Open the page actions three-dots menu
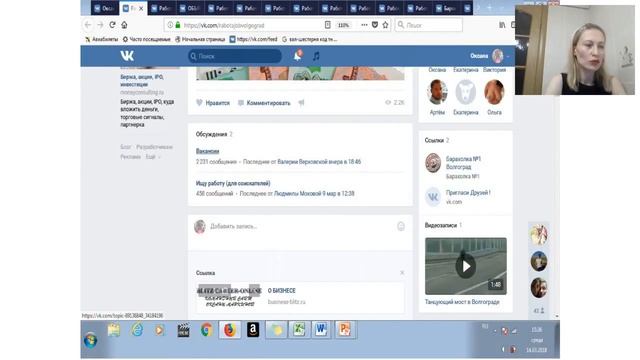The image size is (640, 360). pyautogui.click(x=364, y=25)
